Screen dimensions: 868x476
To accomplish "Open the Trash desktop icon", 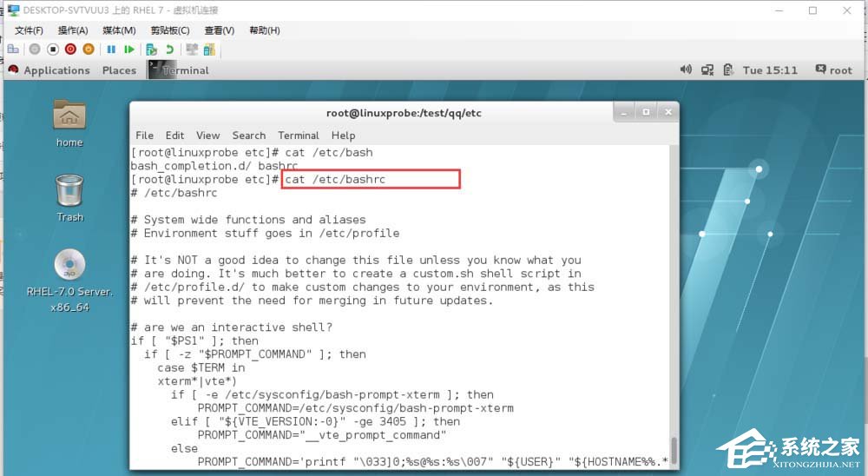I will click(x=69, y=198).
